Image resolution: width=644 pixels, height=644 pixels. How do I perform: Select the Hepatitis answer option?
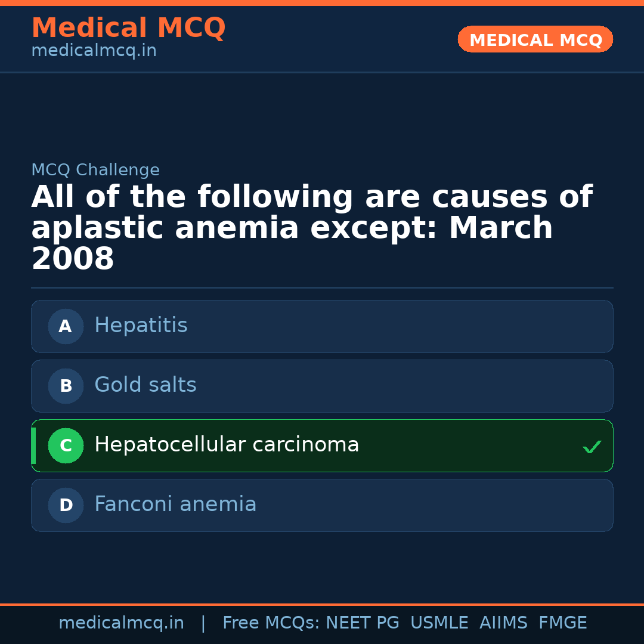click(x=322, y=326)
